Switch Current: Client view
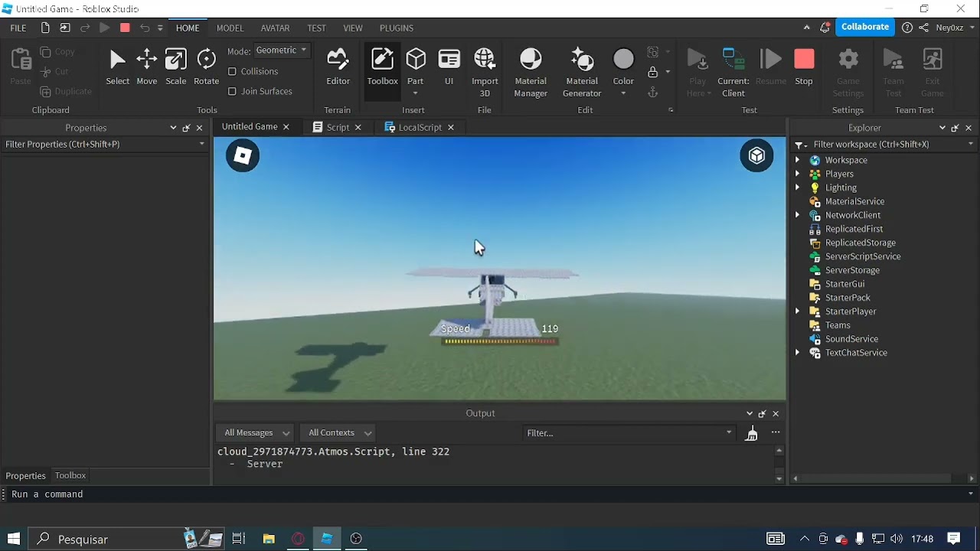This screenshot has height=551, width=980. tap(733, 73)
